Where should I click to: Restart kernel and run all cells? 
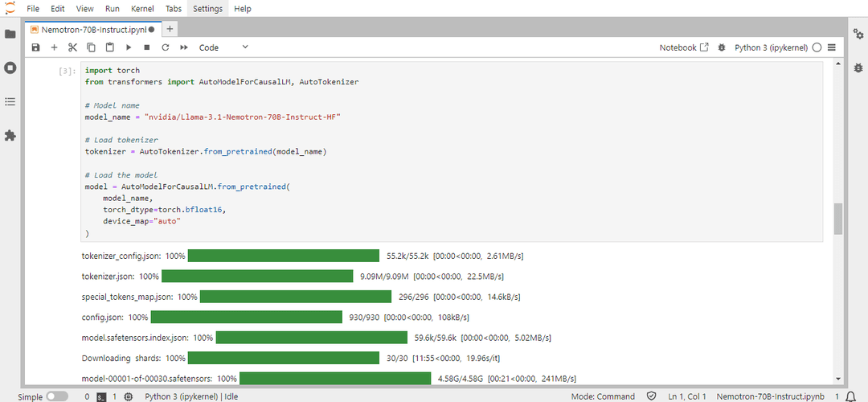(x=184, y=47)
